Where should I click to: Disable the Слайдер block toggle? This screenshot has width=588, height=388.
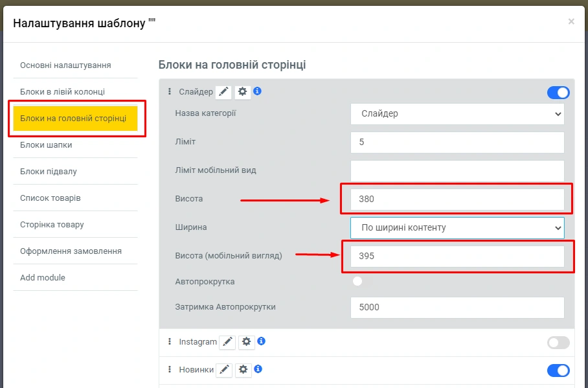pyautogui.click(x=558, y=93)
